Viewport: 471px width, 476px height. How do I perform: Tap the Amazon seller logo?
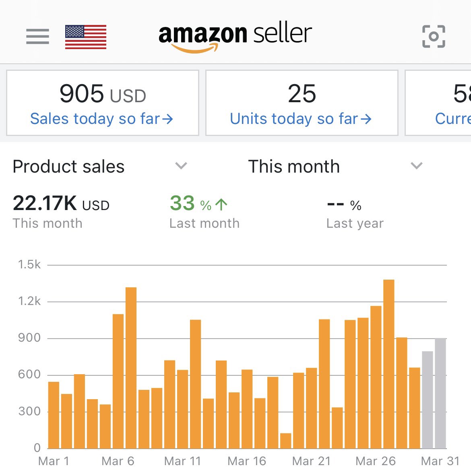(235, 37)
